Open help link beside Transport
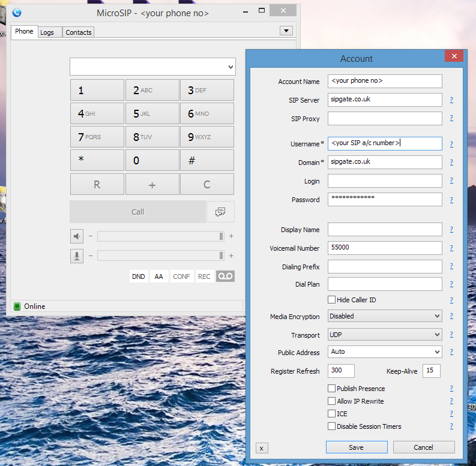 coord(451,334)
